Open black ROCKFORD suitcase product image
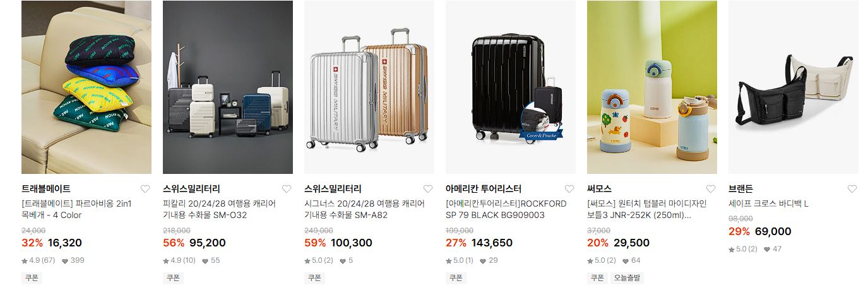Screen dimensions: 868x288 [x=511, y=87]
